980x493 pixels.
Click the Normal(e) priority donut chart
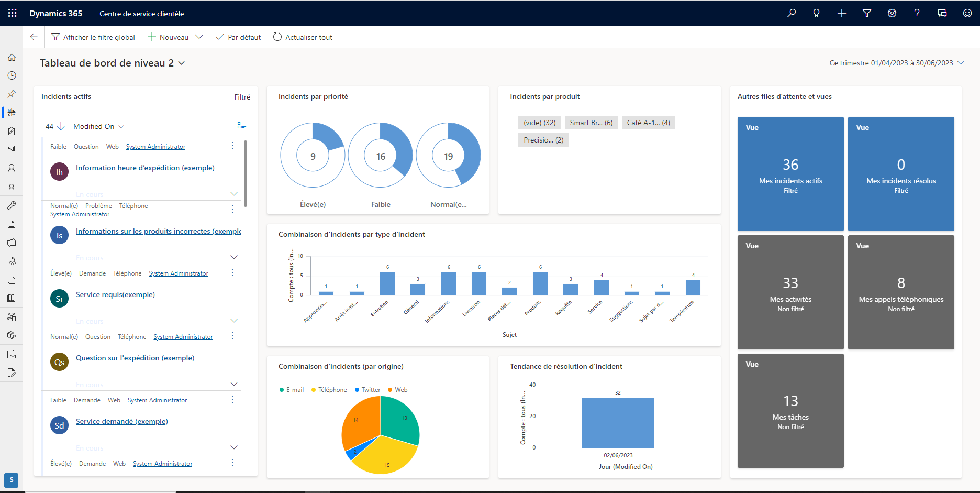448,156
